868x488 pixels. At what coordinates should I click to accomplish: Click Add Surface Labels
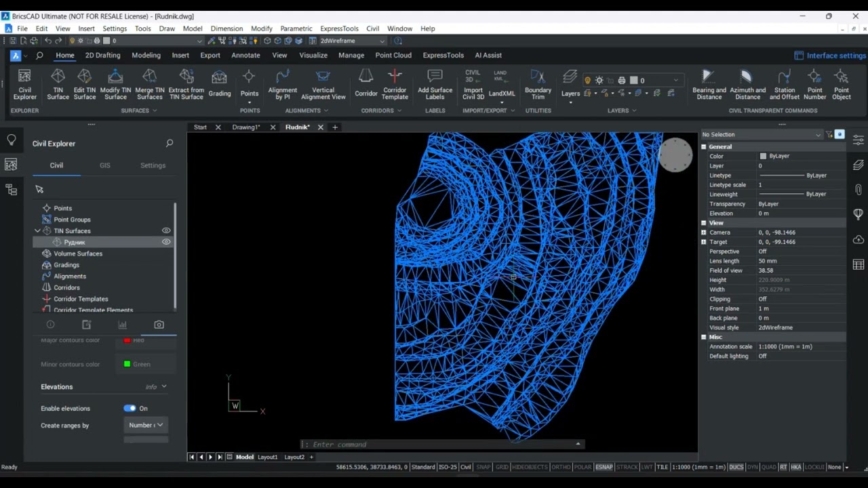435,84
